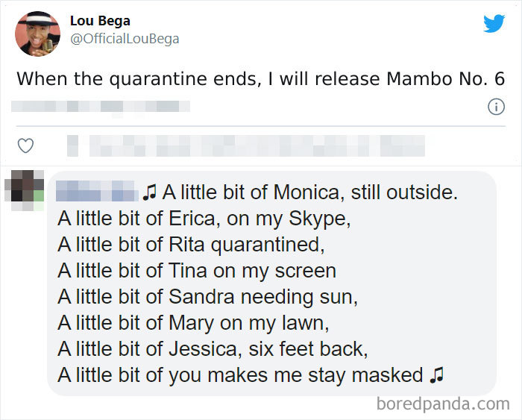This screenshot has height=420, width=522.
Task: Like the tweet with the heart icon
Action: 25,145
